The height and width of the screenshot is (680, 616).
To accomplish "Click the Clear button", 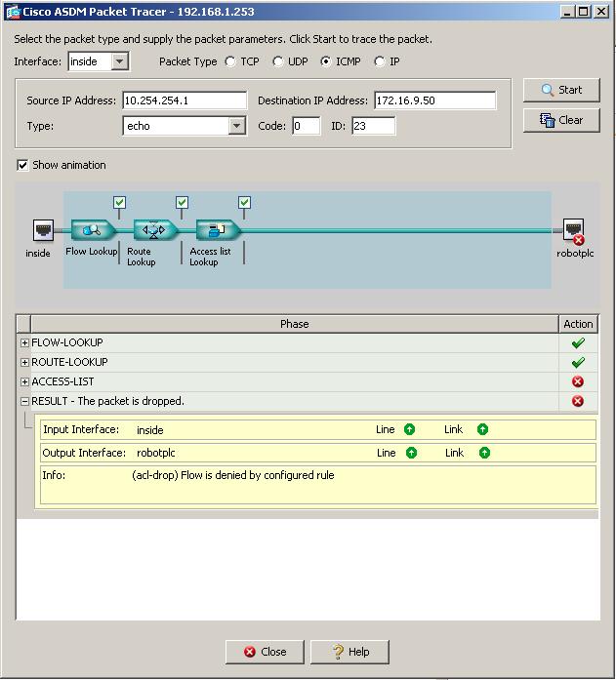I will pyautogui.click(x=561, y=120).
